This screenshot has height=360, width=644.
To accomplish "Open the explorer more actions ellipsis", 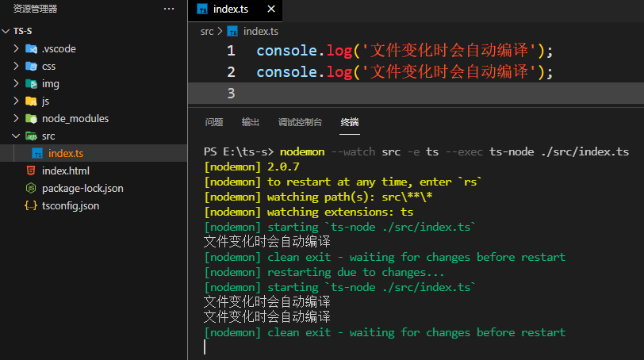I will point(168,9).
